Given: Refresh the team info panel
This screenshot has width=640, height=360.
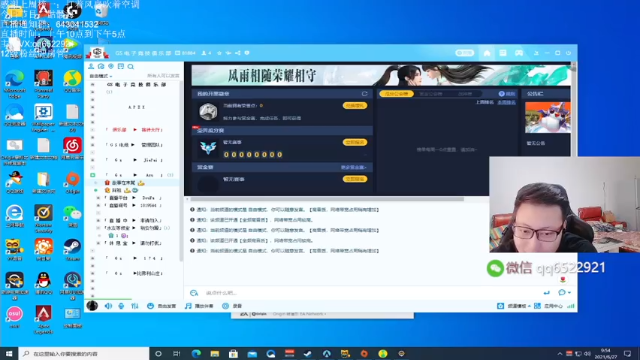Looking at the screenshot, I should [364, 93].
